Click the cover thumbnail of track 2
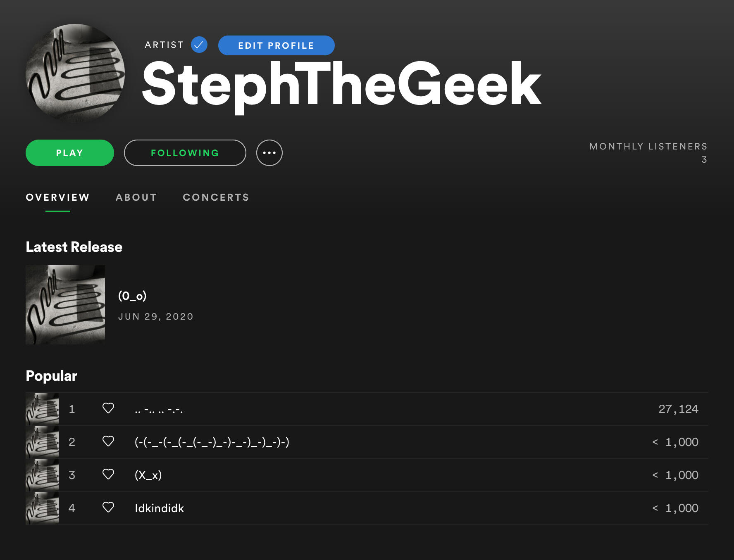Screen dimensions: 734x560 pyautogui.click(x=42, y=442)
